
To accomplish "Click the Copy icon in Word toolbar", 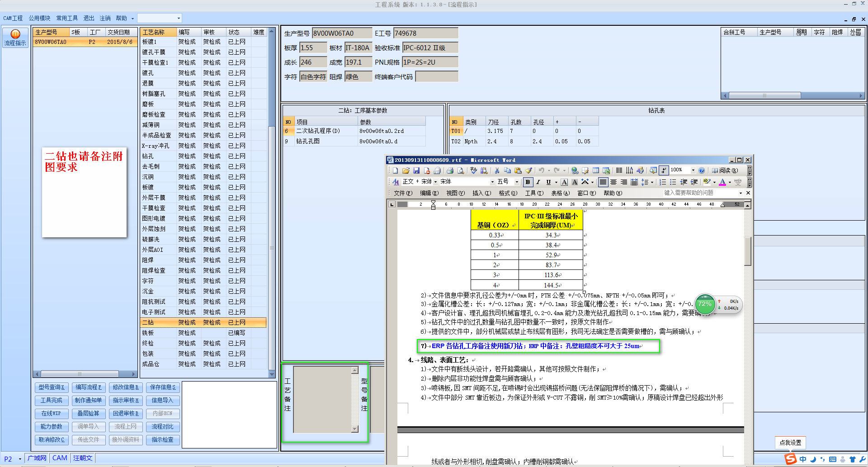I will 507,170.
